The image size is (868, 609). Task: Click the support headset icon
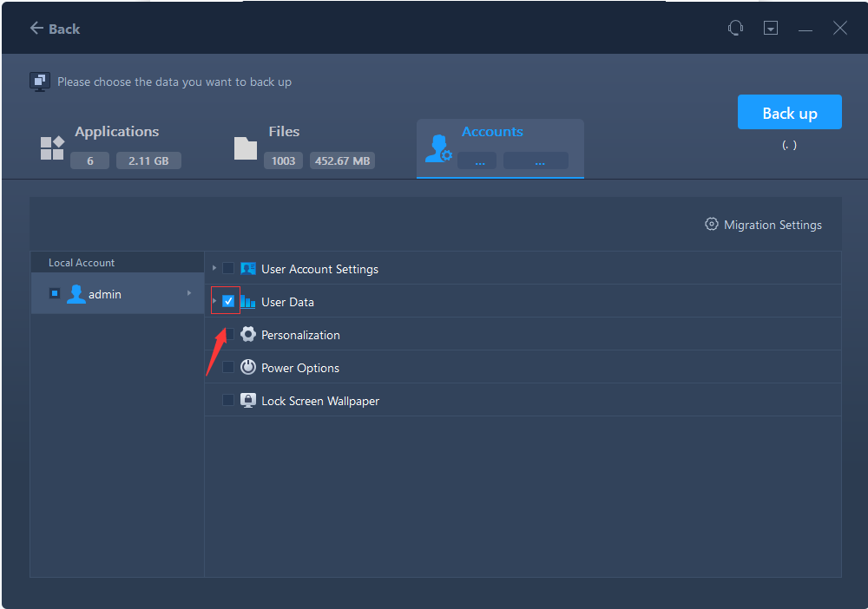coord(735,29)
